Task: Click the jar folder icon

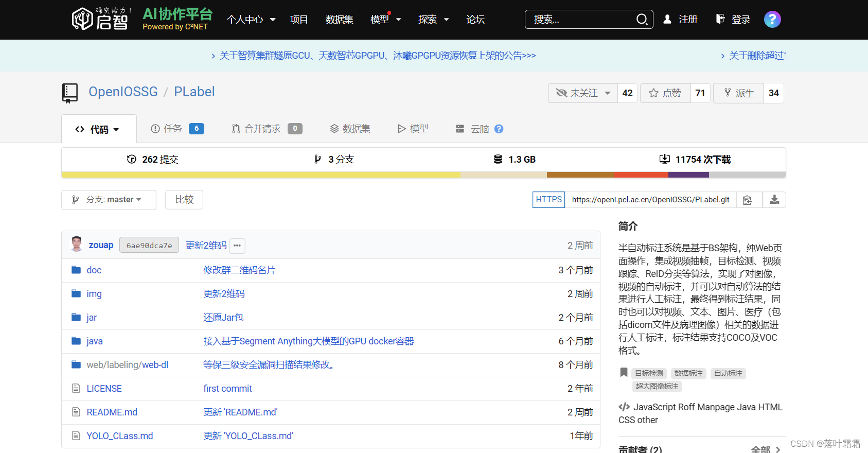Action: 76,317
